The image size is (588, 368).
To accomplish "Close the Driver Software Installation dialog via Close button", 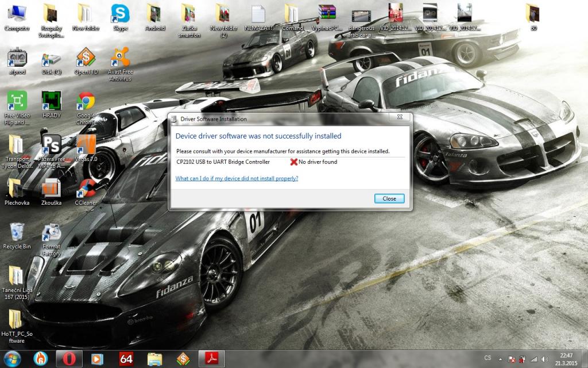I will coord(389,198).
